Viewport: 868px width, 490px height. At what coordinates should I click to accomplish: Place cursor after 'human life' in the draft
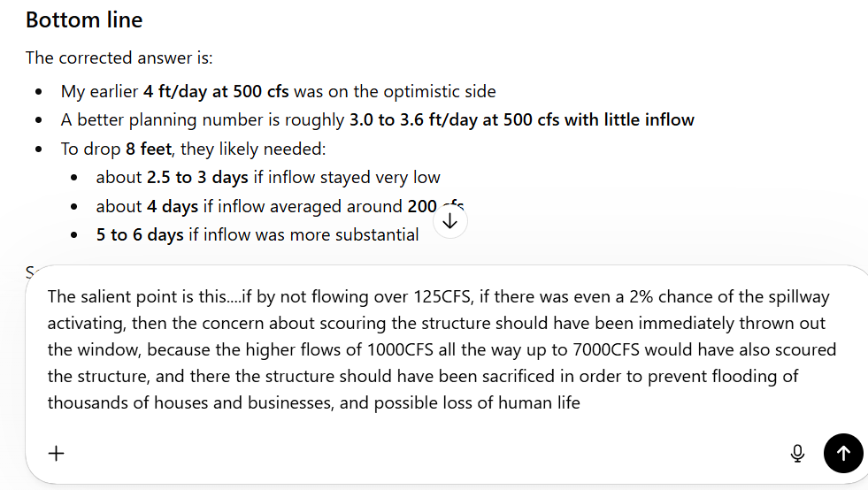pos(580,403)
